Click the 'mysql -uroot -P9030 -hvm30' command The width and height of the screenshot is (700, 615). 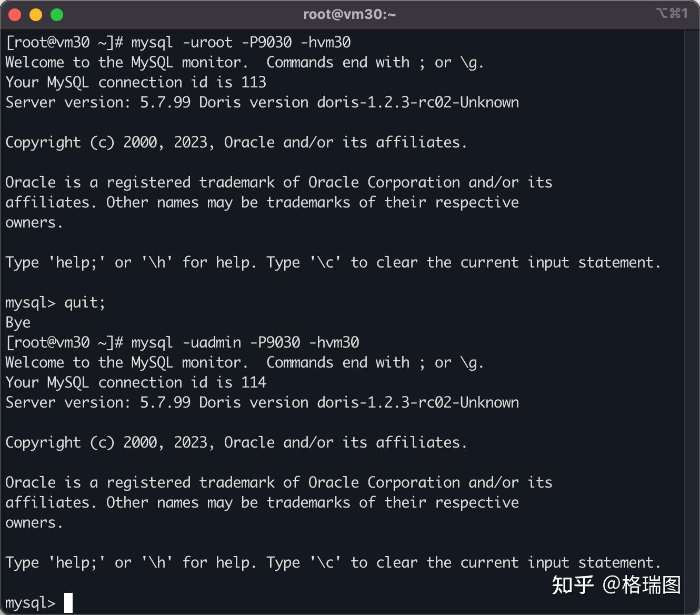241,42
